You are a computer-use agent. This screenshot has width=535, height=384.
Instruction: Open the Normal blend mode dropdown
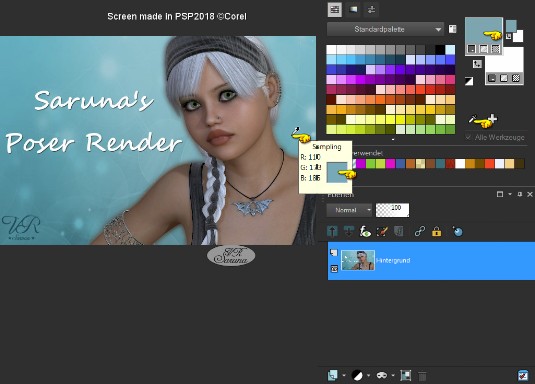point(349,210)
